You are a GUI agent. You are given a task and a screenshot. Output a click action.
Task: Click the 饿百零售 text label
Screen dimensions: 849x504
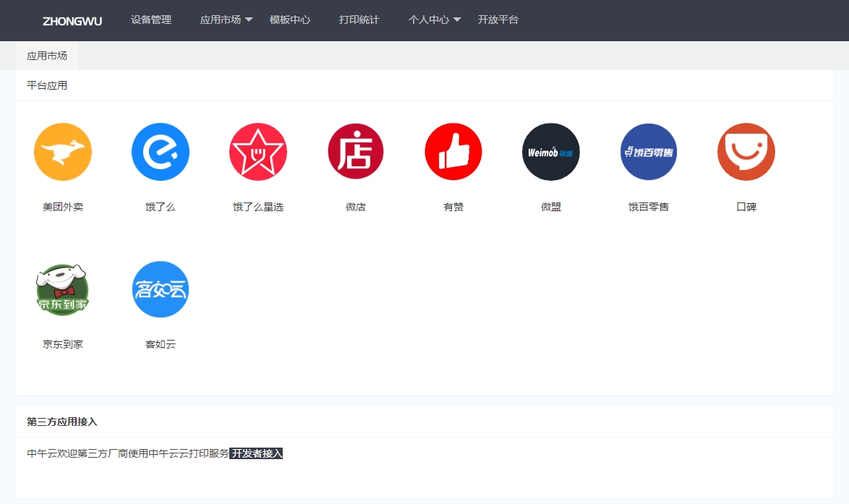tap(649, 207)
